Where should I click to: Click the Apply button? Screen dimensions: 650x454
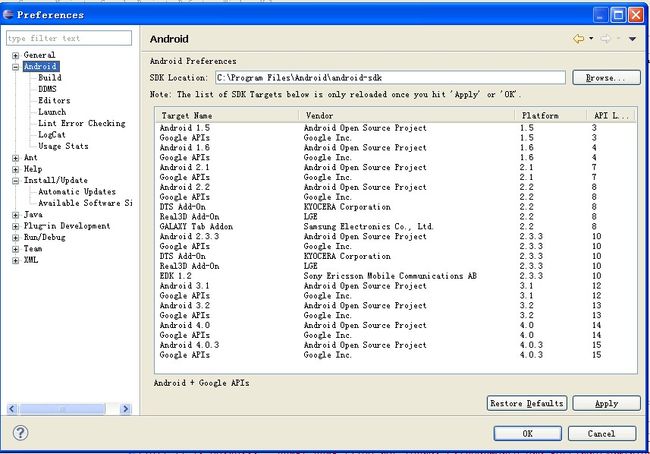[606, 403]
